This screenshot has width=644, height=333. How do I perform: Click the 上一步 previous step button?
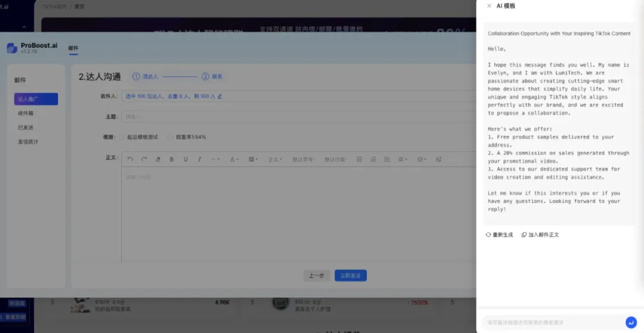coord(317,276)
